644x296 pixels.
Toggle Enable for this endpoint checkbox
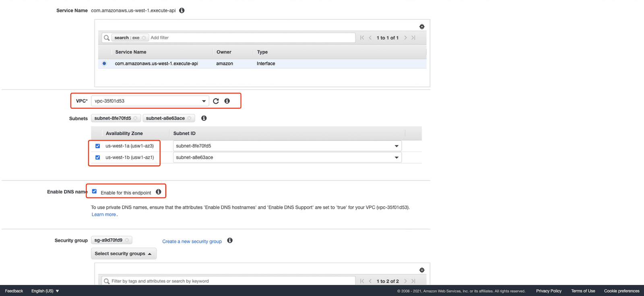(x=94, y=191)
